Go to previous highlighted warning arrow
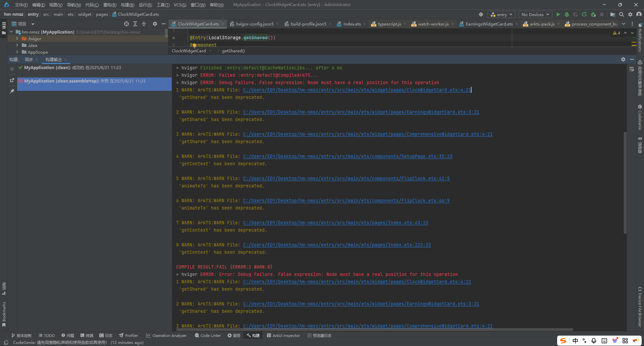The width and height of the screenshot is (644, 346). (625, 33)
